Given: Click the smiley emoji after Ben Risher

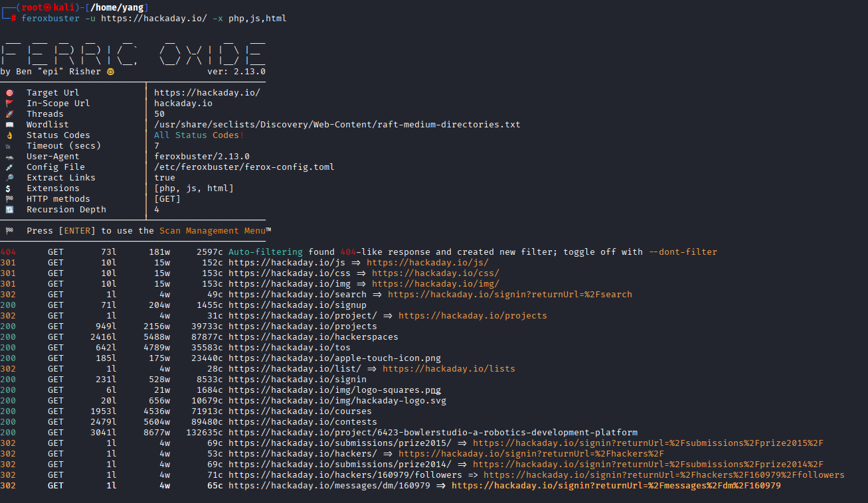Looking at the screenshot, I should tap(110, 72).
